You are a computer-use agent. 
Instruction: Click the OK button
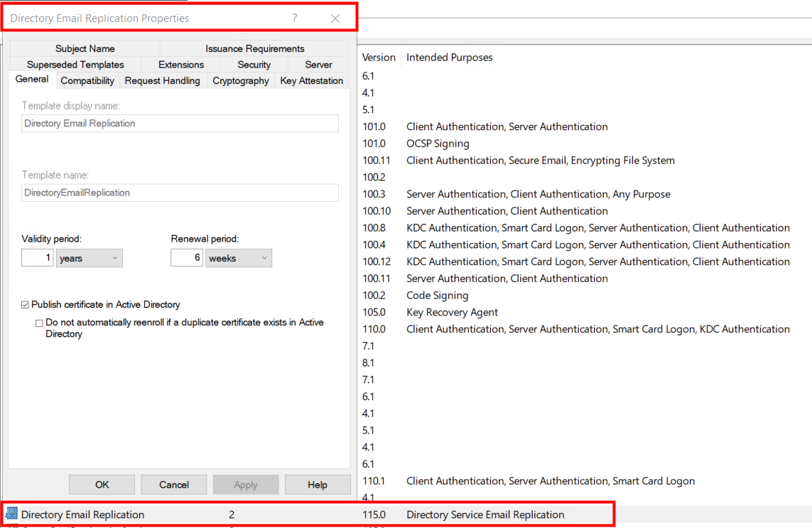pos(102,485)
